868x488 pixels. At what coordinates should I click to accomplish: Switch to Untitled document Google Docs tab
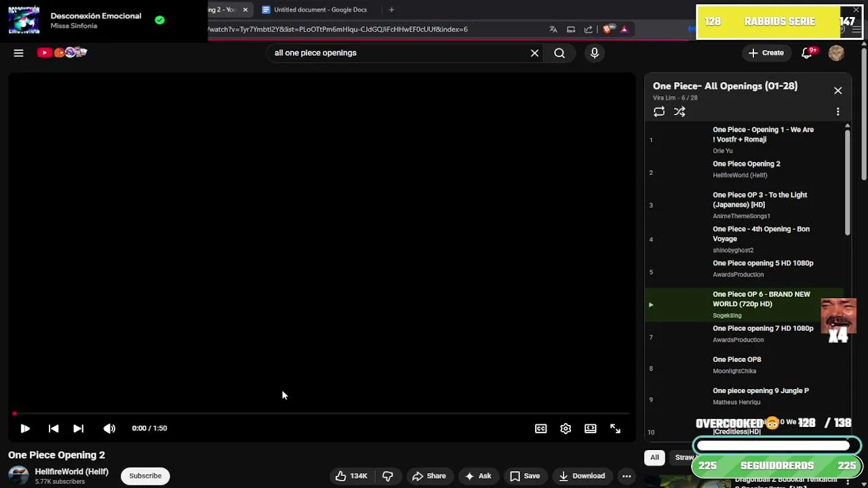click(319, 9)
